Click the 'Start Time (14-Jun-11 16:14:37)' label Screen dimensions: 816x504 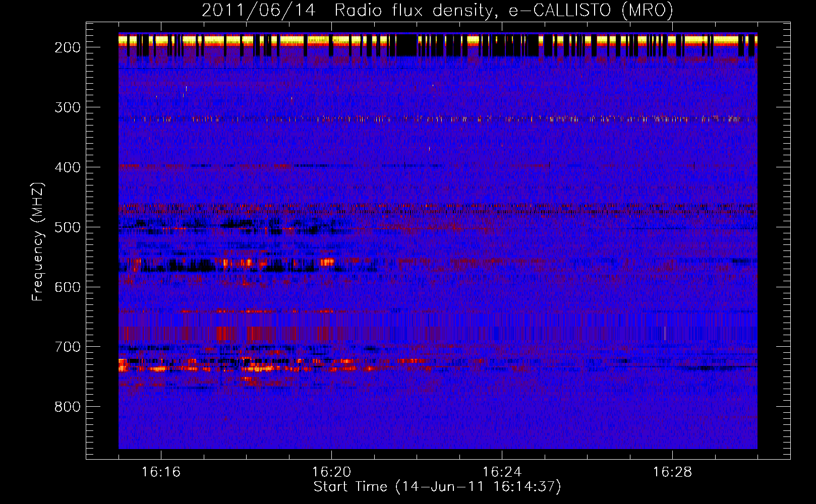[437, 487]
